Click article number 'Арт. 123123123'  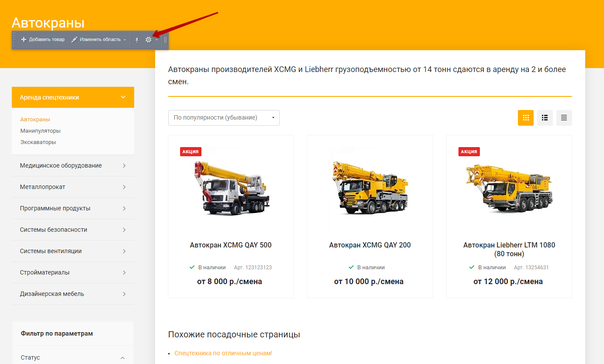pos(253,268)
